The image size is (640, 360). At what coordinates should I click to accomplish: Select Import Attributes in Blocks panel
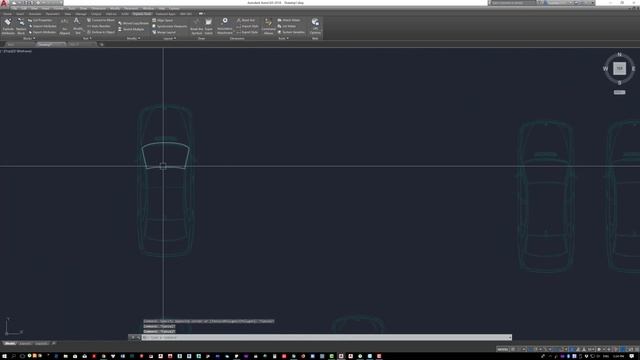point(42,26)
